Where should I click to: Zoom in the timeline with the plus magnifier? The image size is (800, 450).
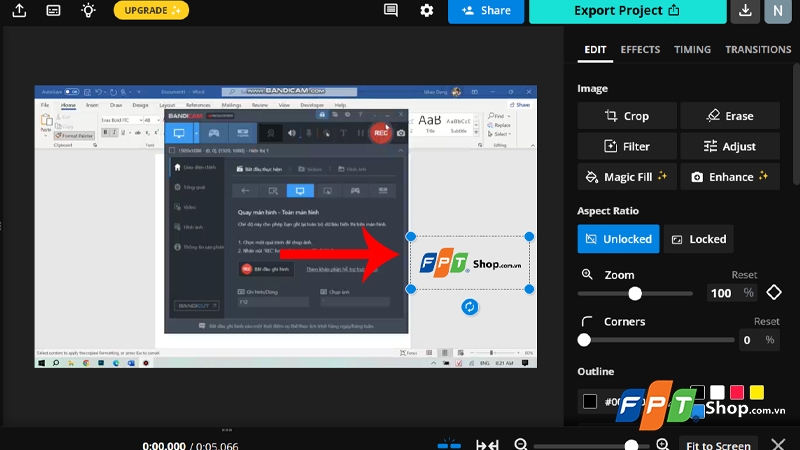662,444
